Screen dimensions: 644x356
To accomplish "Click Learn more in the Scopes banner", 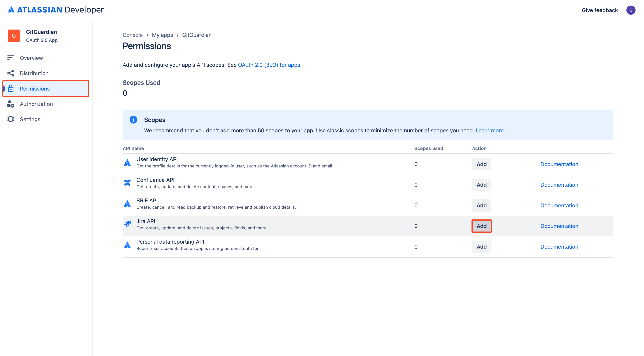I will pyautogui.click(x=489, y=130).
